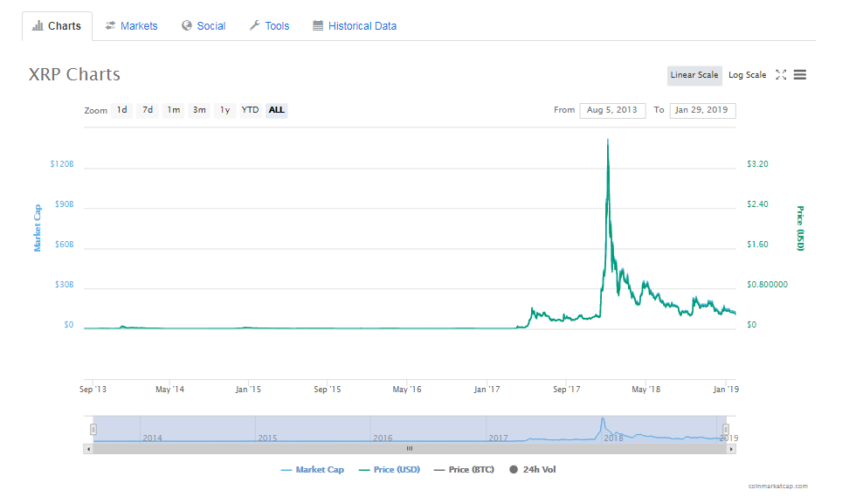Set zoom to YTD

(x=251, y=110)
